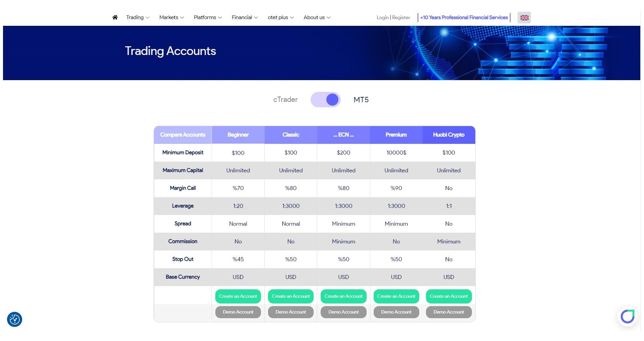Select the MT5 platform label
The height and width of the screenshot is (341, 644).
click(x=361, y=100)
